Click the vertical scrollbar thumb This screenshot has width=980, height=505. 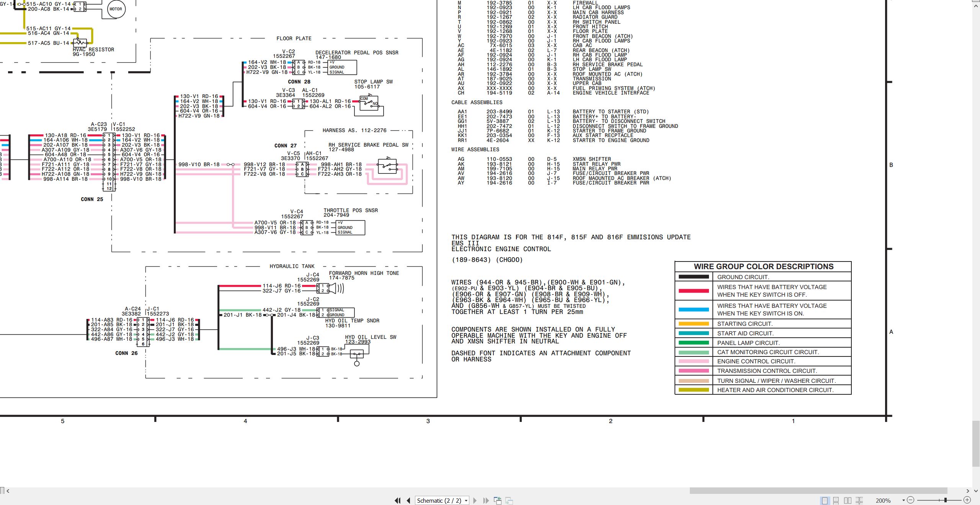point(976,443)
